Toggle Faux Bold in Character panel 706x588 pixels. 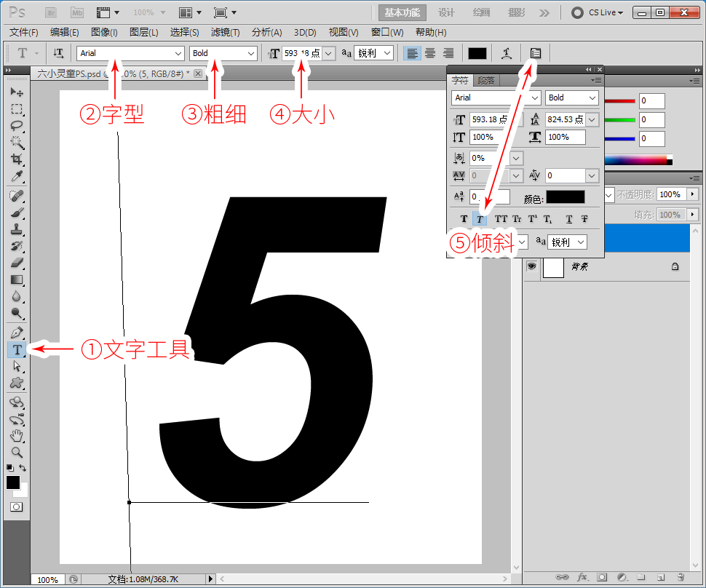tap(464, 219)
